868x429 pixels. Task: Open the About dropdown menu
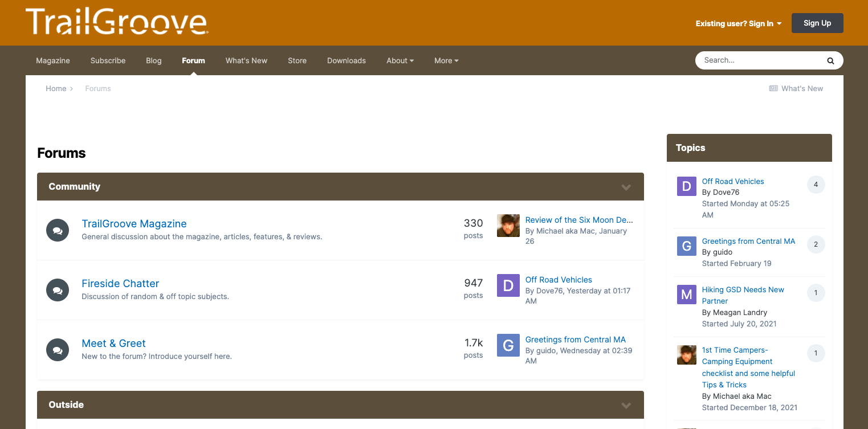pos(400,60)
